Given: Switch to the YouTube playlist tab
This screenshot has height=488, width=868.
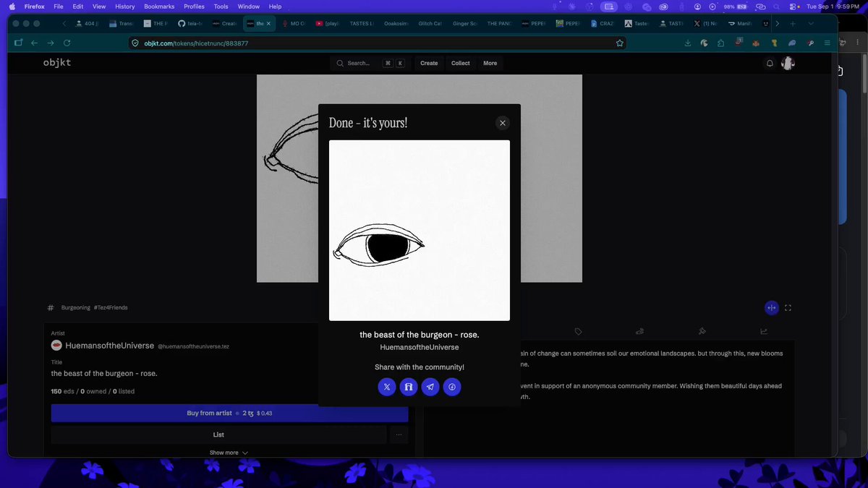Looking at the screenshot, I should coord(329,23).
